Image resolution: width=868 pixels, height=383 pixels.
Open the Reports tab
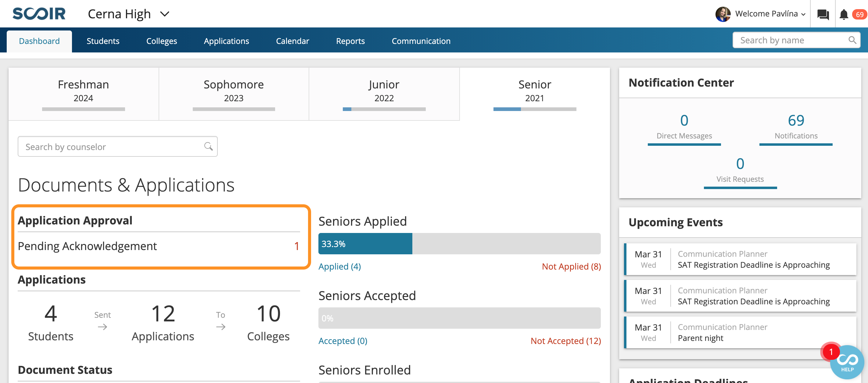pos(350,41)
